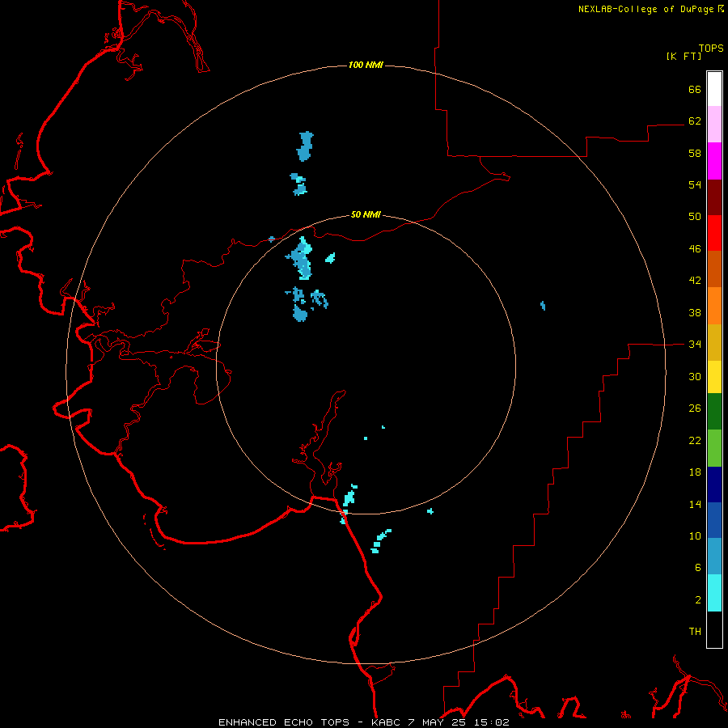Click the 66 legend value
728x728 pixels.
coord(695,89)
